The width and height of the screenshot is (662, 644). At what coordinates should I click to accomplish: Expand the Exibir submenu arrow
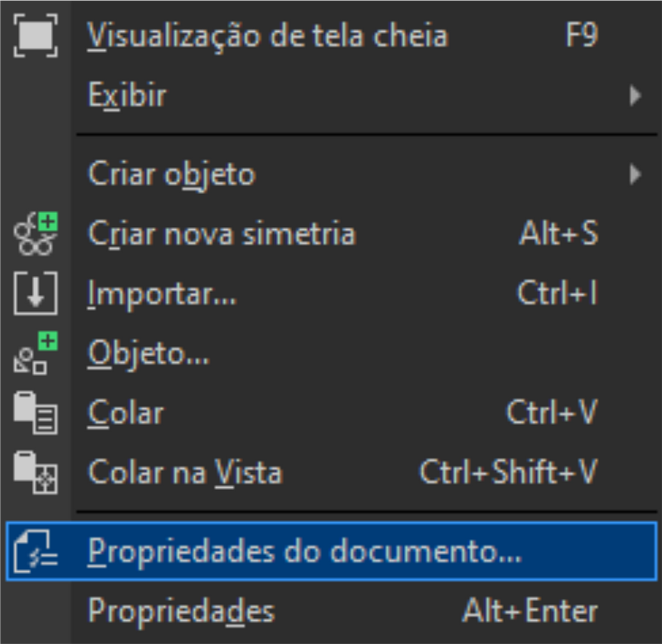(635, 95)
